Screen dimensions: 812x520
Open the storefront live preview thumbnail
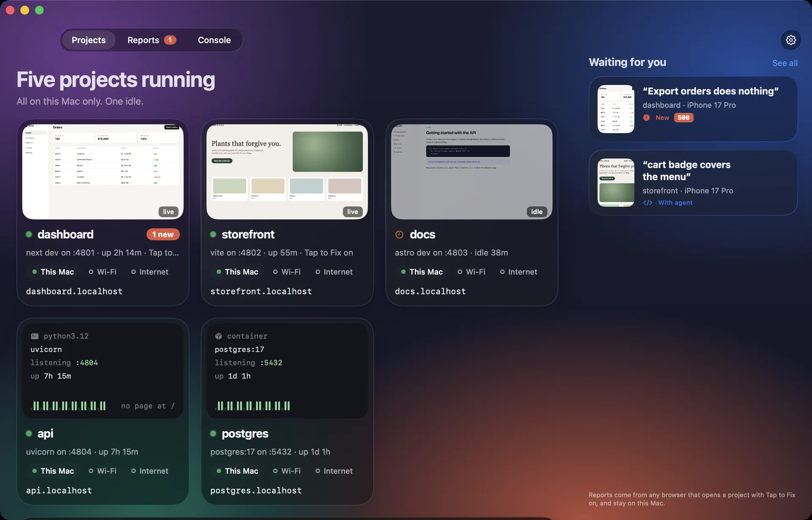[287, 172]
